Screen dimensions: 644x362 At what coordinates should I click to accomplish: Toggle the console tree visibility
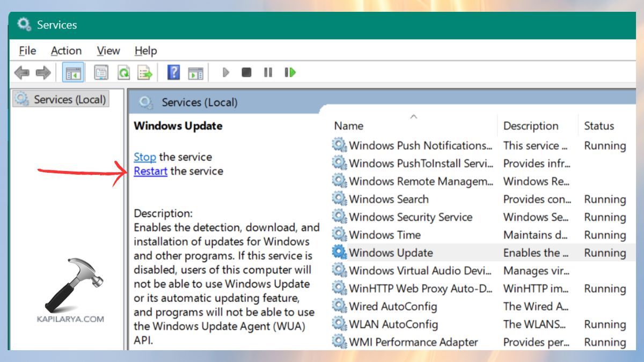click(x=74, y=72)
